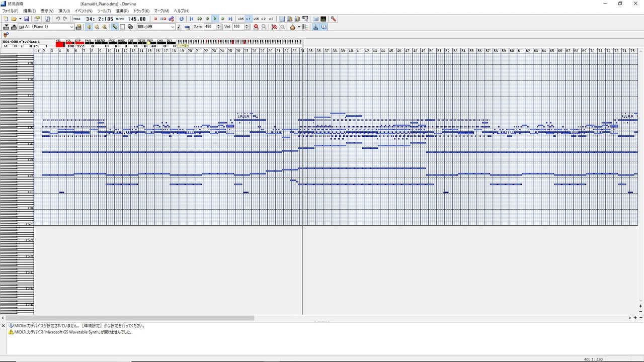Open the 小節 quantize dropdown

click(156, 27)
